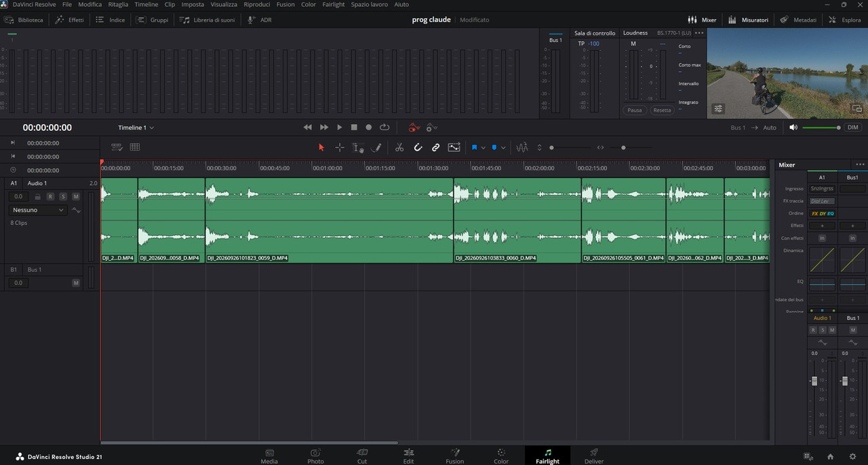Mute track A1 in track header
868x465 pixels.
tap(76, 197)
